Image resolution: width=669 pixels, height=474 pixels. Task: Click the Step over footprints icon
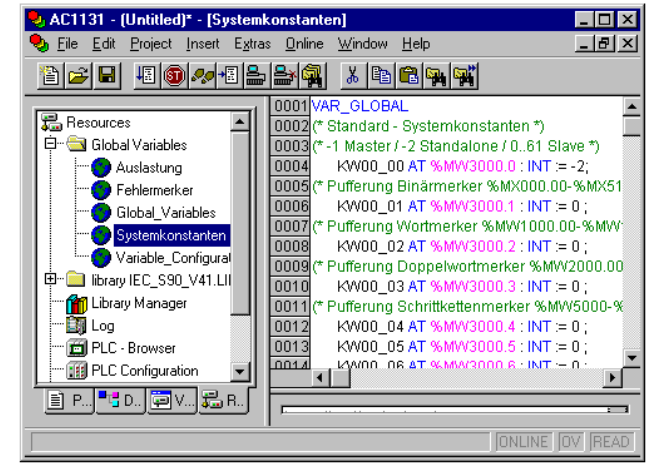point(202,76)
